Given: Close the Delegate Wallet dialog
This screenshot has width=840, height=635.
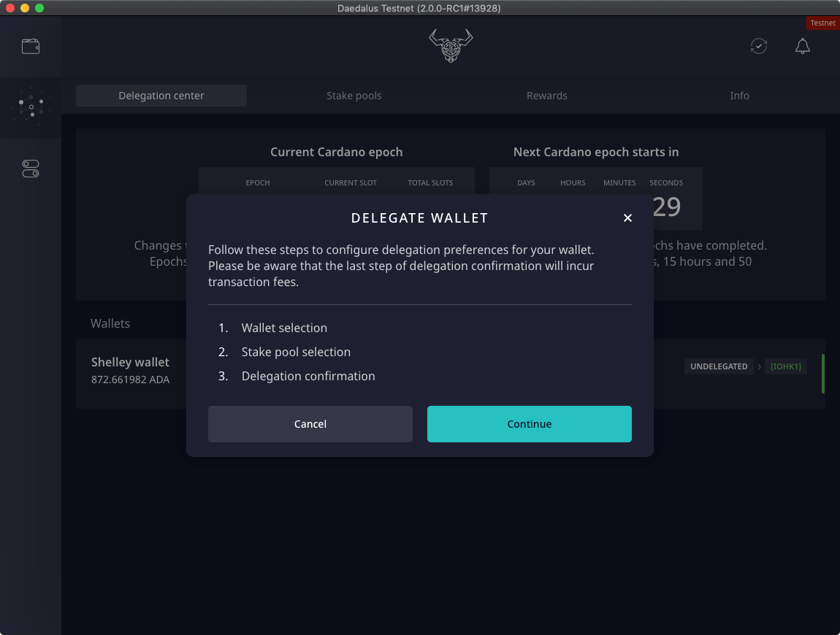Looking at the screenshot, I should pyautogui.click(x=627, y=218).
